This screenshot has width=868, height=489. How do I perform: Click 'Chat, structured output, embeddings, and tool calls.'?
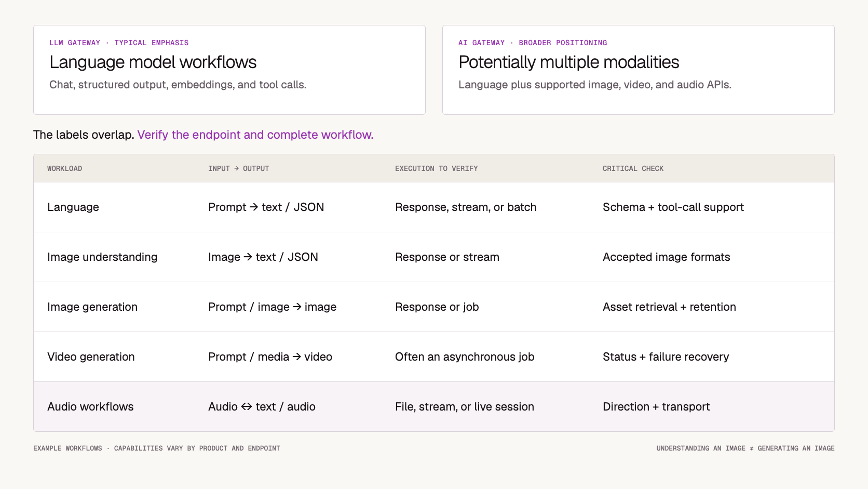(178, 85)
